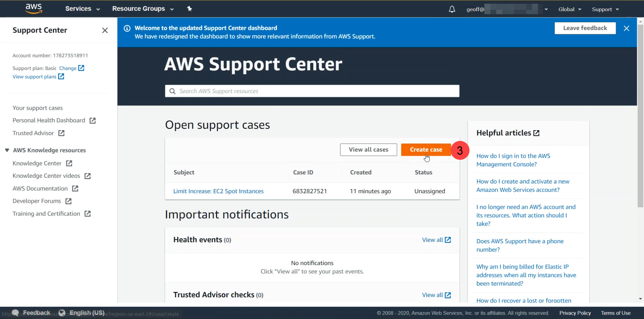Open the geoff@ account dropdown
The height and width of the screenshot is (319, 644).
[x=507, y=9]
